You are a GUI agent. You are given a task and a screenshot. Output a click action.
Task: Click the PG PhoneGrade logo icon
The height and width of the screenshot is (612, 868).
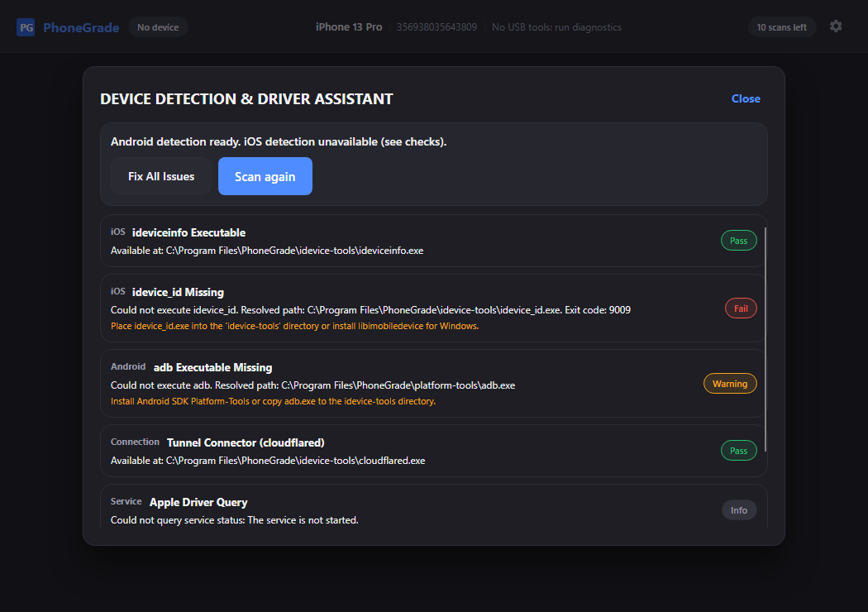pos(26,27)
